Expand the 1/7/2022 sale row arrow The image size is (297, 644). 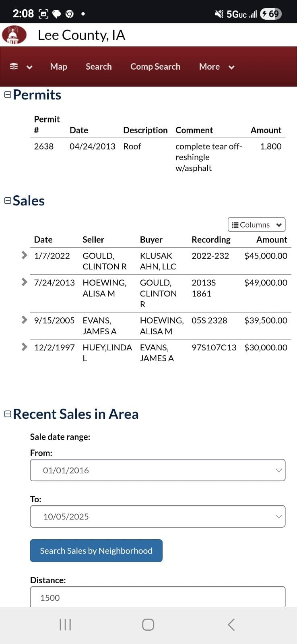point(25,255)
